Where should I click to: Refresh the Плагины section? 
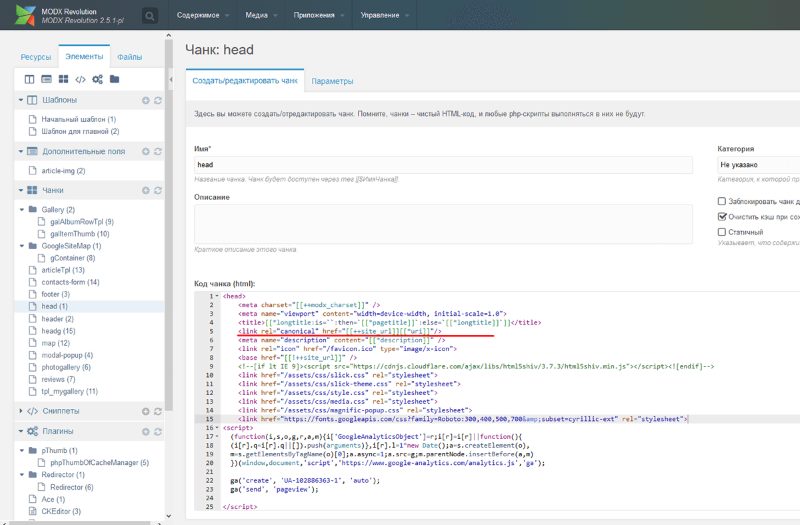[x=158, y=432]
